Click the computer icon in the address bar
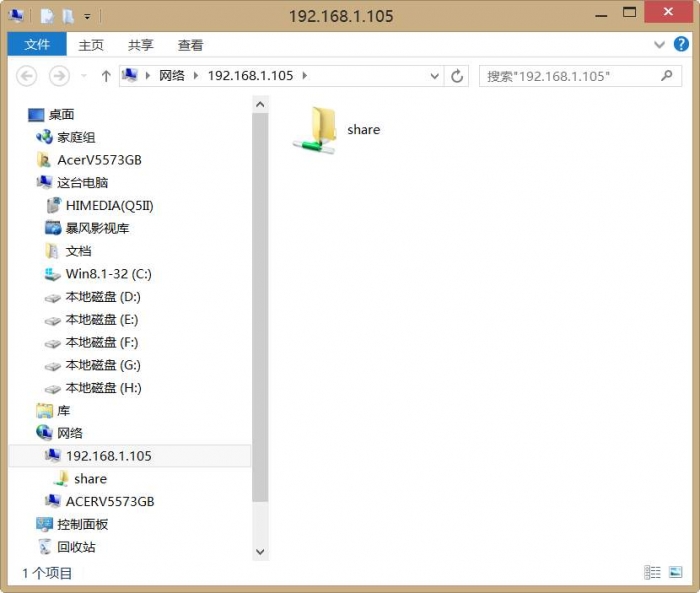This screenshot has height=593, width=700. pyautogui.click(x=129, y=75)
